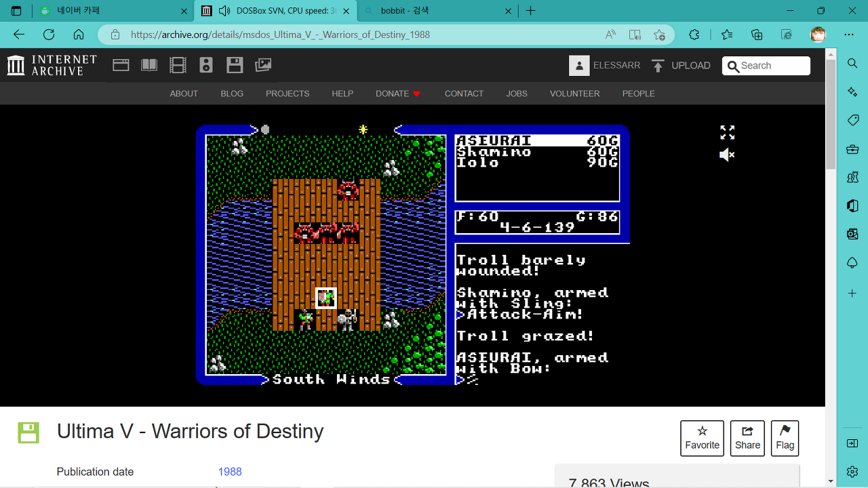Screen dimensions: 868x488
Task: Open the Internet Archive home logo
Action: [x=52, y=65]
